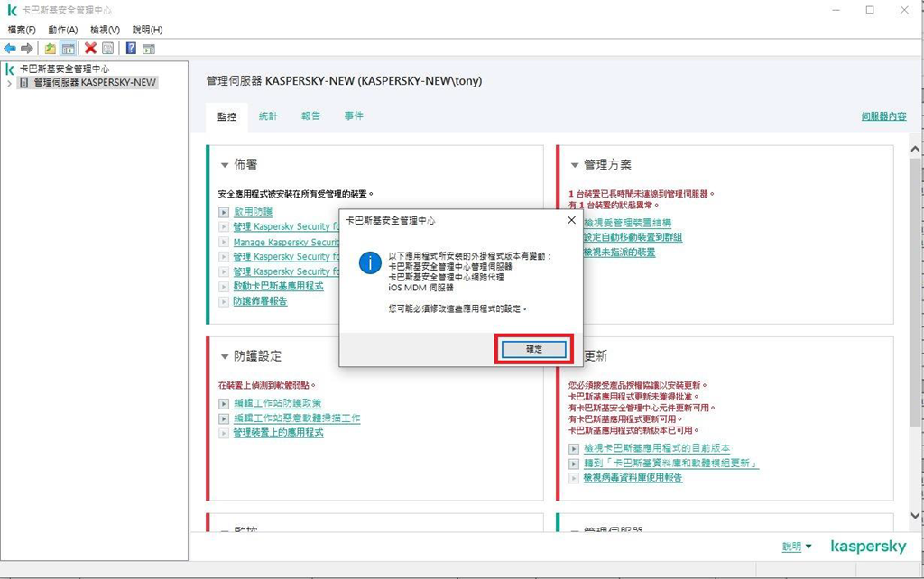Click the blue question mark help icon
This screenshot has height=579, width=924.
[131, 49]
